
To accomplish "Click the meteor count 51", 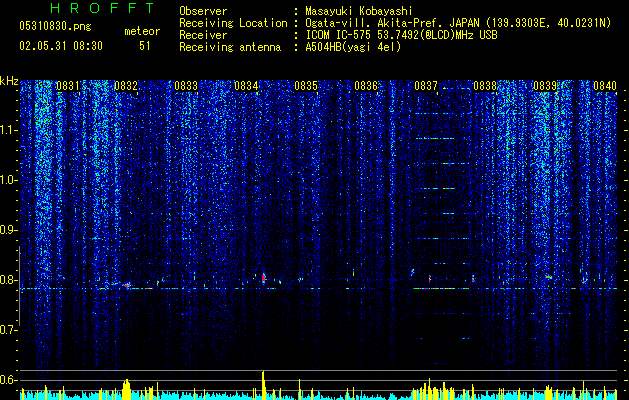I will click(x=145, y=46).
